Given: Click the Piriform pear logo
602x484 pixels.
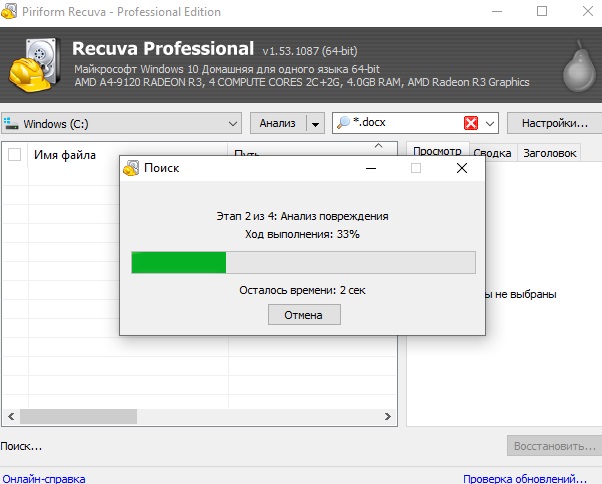Looking at the screenshot, I should [569, 66].
